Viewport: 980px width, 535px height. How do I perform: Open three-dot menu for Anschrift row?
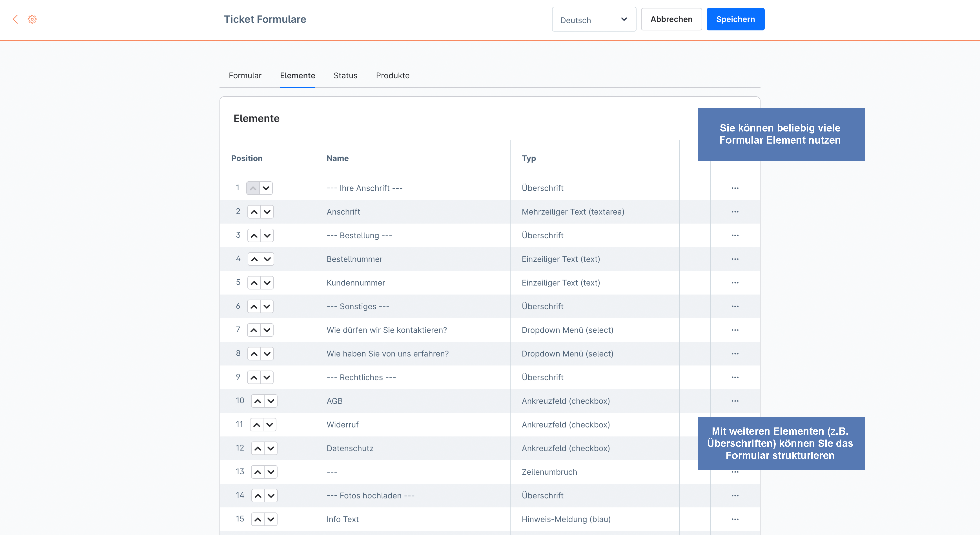(735, 212)
